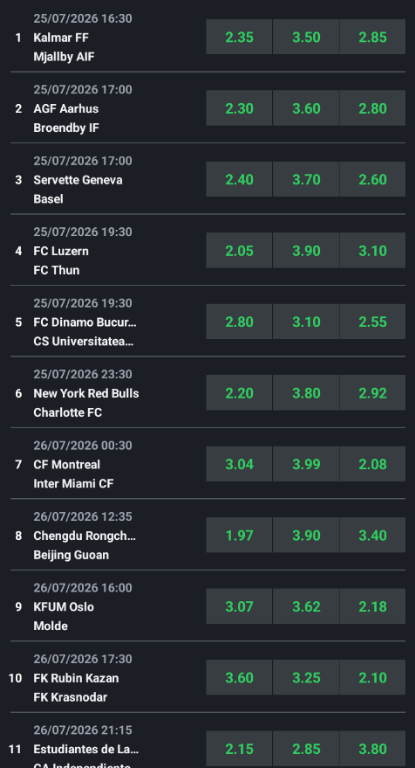Choose 2.18 odds for Molde win
This screenshot has height=768, width=415.
point(372,606)
